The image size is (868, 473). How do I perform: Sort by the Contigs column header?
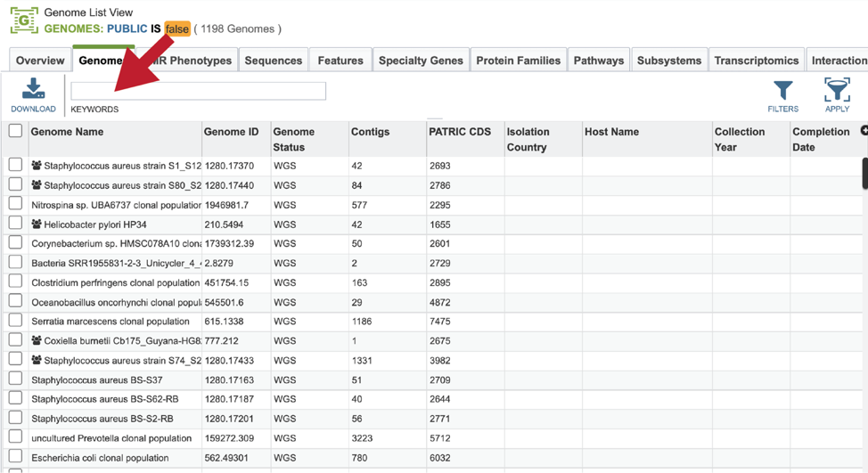tap(371, 132)
